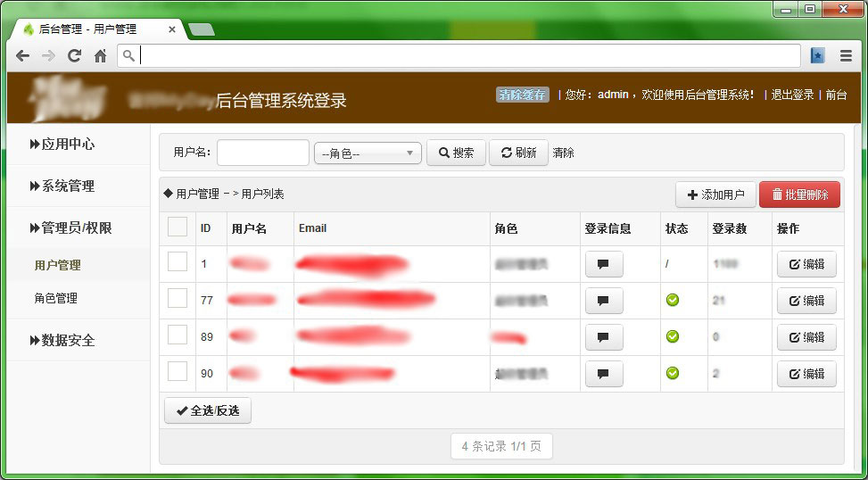
Task: Open 角色管理 in the sidebar menu
Action: coord(56,298)
